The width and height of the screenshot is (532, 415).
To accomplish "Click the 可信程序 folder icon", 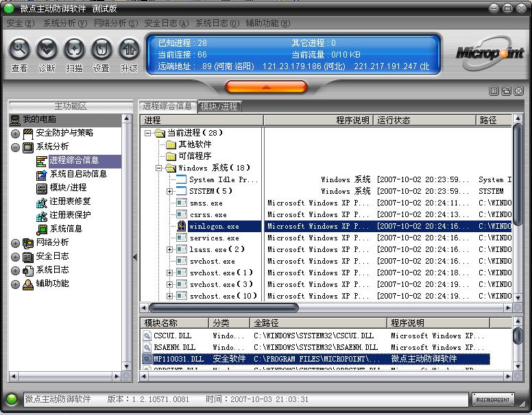I will click(x=171, y=156).
